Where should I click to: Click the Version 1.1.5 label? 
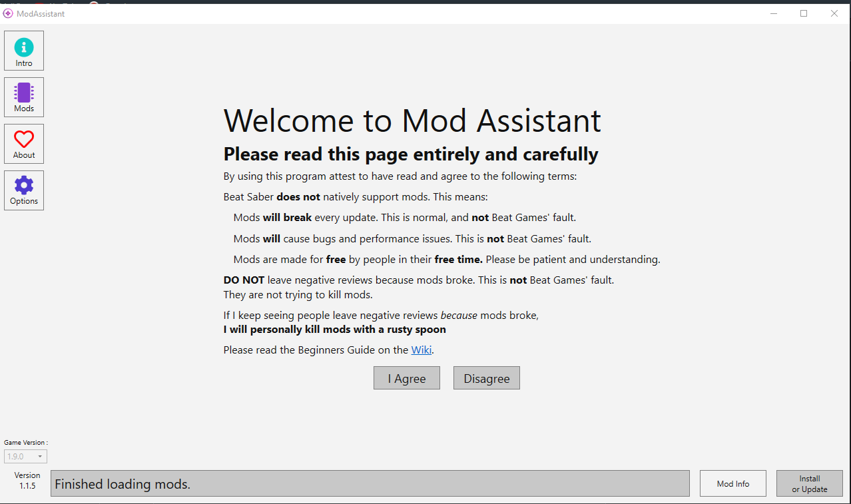click(x=27, y=481)
